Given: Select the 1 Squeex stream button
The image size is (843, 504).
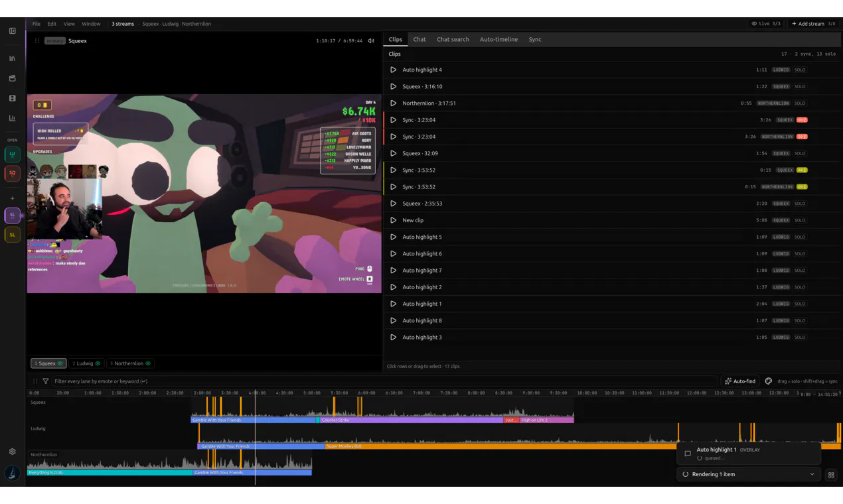Looking at the screenshot, I should tap(48, 363).
